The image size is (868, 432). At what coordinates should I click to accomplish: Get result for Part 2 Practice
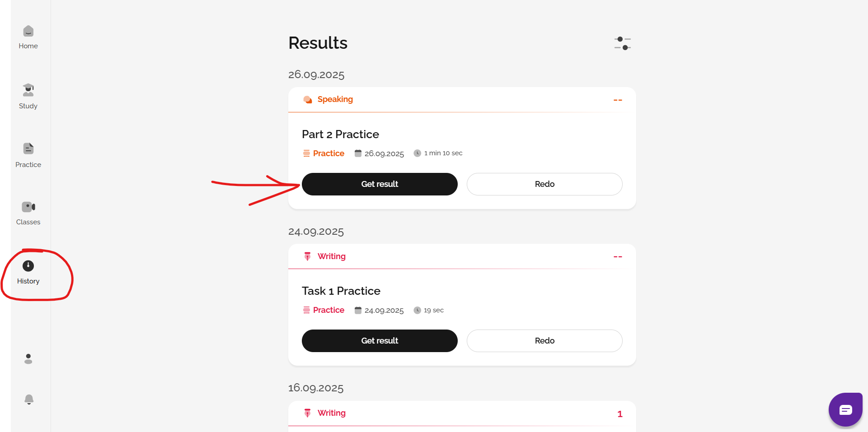tap(380, 184)
